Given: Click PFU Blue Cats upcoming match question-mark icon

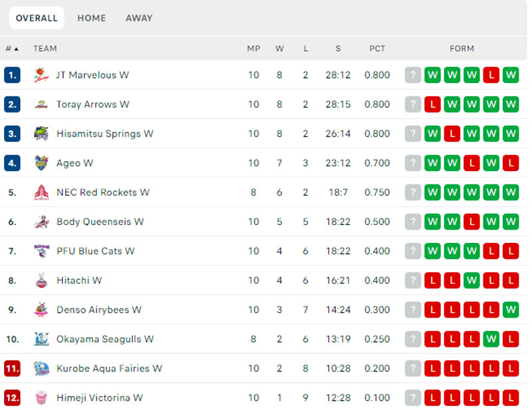Looking at the screenshot, I should coord(413,251).
